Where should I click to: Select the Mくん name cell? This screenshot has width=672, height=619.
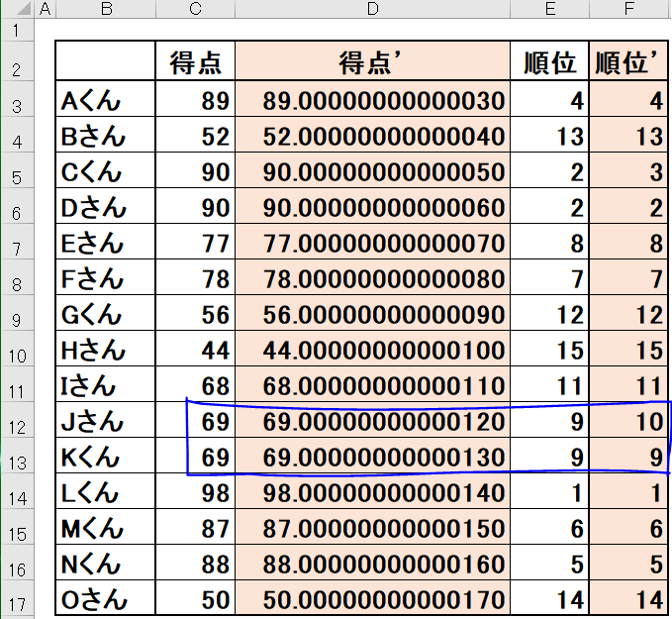(106, 526)
